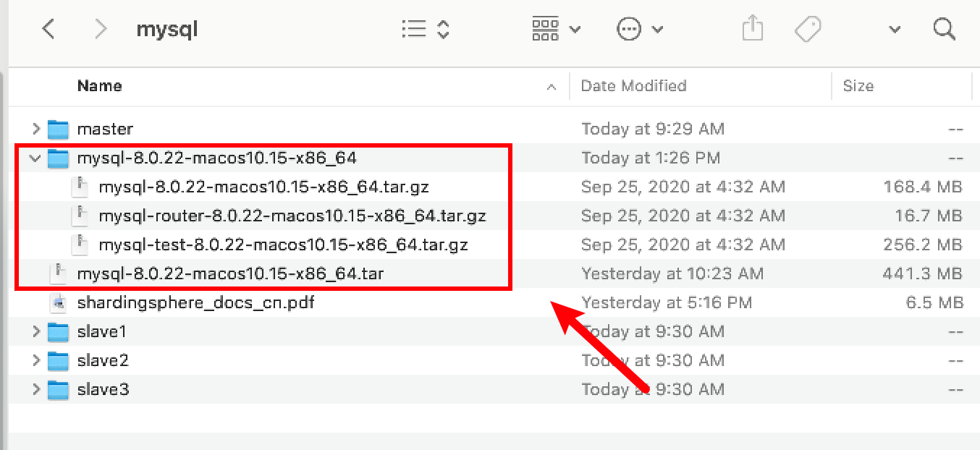Sort by the Date Modified column header

(x=633, y=85)
